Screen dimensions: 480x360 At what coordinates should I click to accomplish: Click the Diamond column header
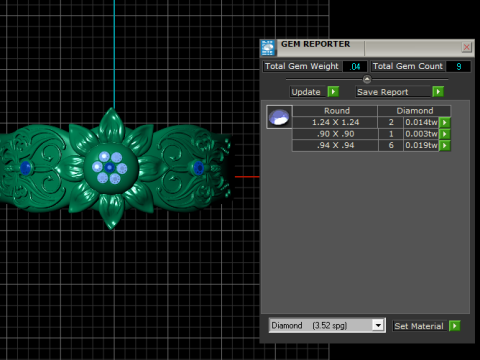[x=414, y=111]
